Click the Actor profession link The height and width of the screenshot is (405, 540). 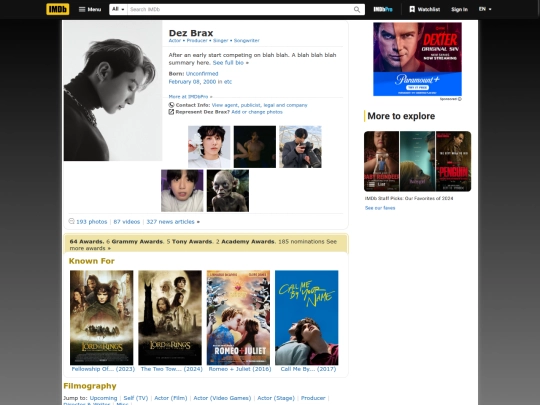[175, 41]
